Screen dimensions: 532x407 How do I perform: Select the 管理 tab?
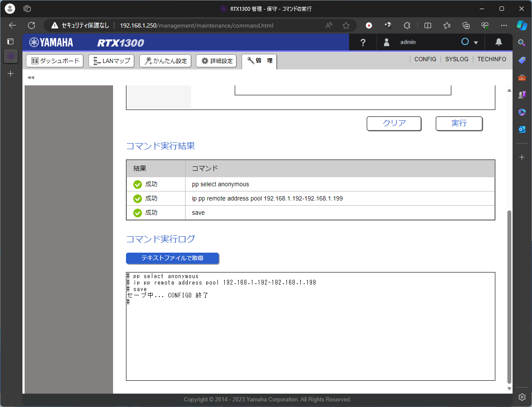point(259,61)
